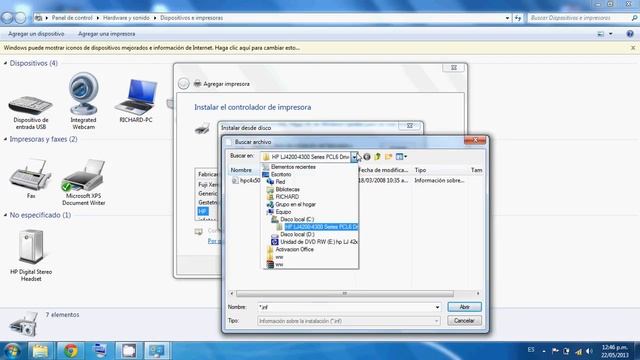Screen dimensions: 640x360
Task: Click Hardware y sonido in address breadcrumb
Action: pyautogui.click(x=126, y=18)
